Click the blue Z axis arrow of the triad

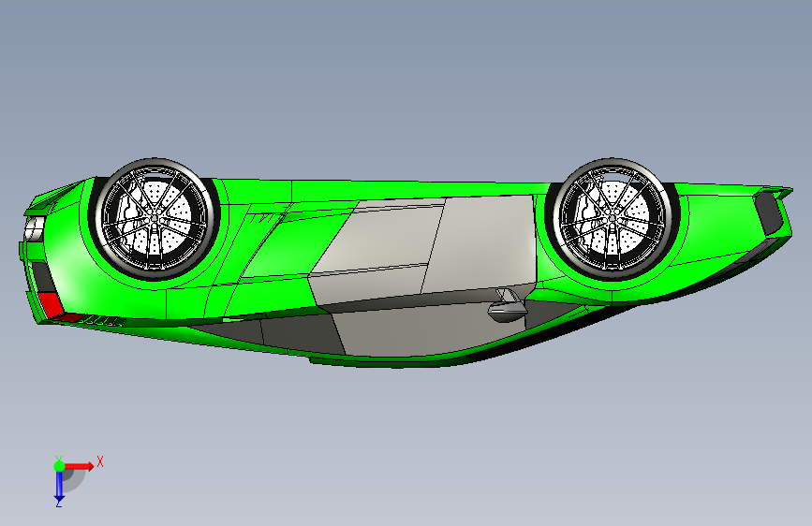tap(59, 488)
